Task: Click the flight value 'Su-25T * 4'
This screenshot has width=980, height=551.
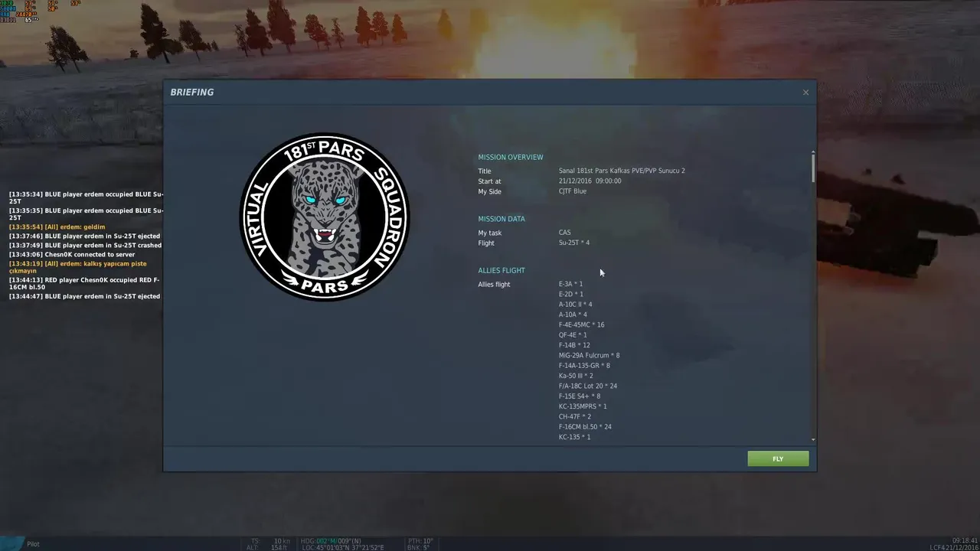Action: pos(574,243)
